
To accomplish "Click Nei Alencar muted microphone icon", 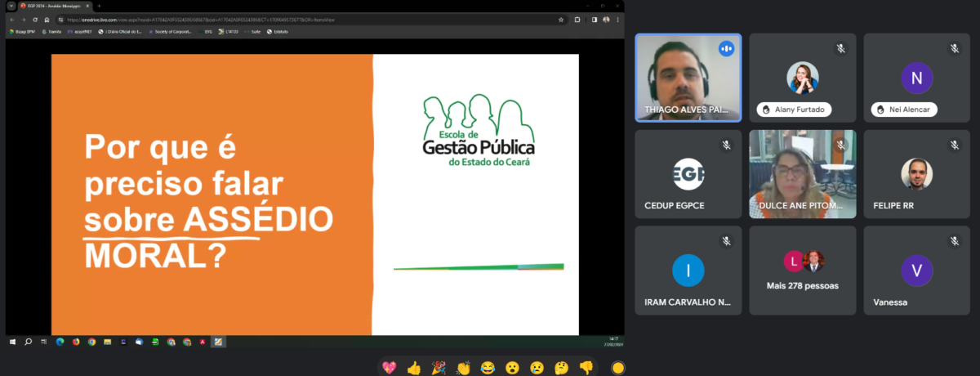I will (x=954, y=49).
